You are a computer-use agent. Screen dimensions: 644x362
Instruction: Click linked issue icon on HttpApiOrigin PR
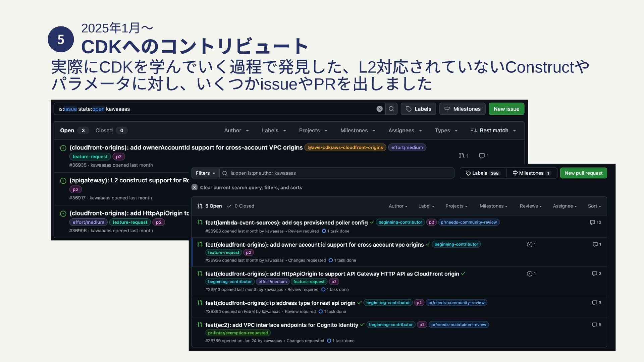click(x=530, y=274)
